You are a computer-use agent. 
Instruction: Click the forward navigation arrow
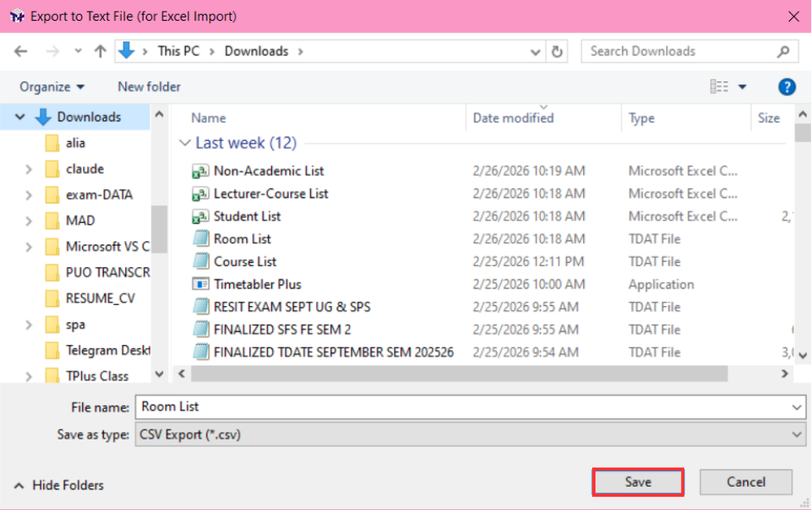click(51, 51)
